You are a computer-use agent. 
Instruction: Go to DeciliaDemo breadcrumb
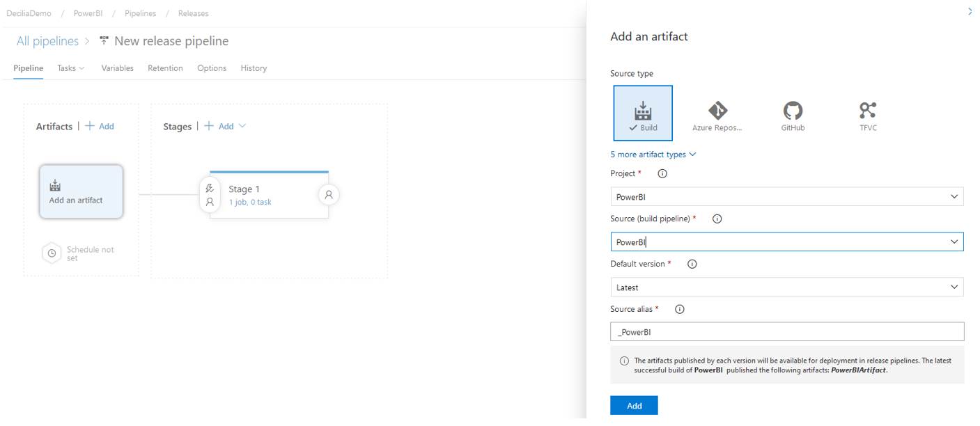point(28,13)
